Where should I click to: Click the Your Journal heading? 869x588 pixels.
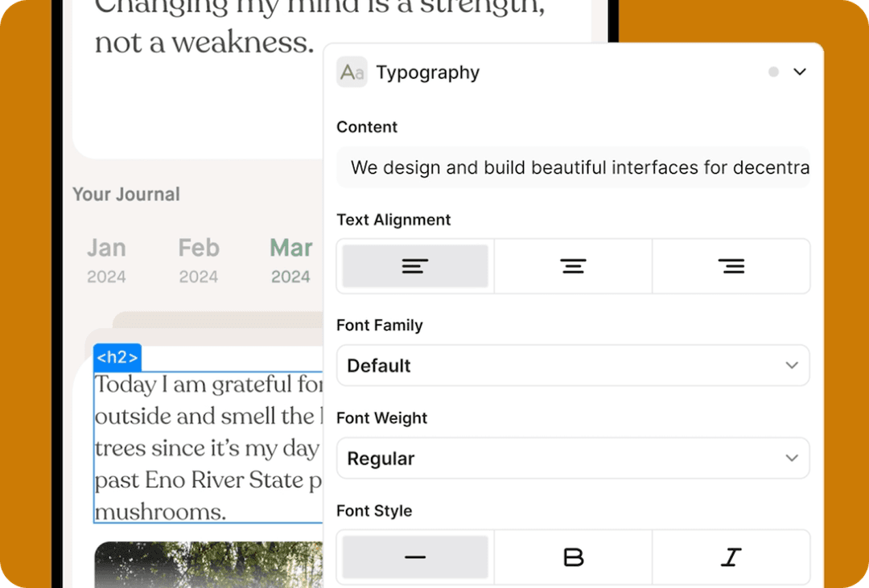pyautogui.click(x=126, y=194)
